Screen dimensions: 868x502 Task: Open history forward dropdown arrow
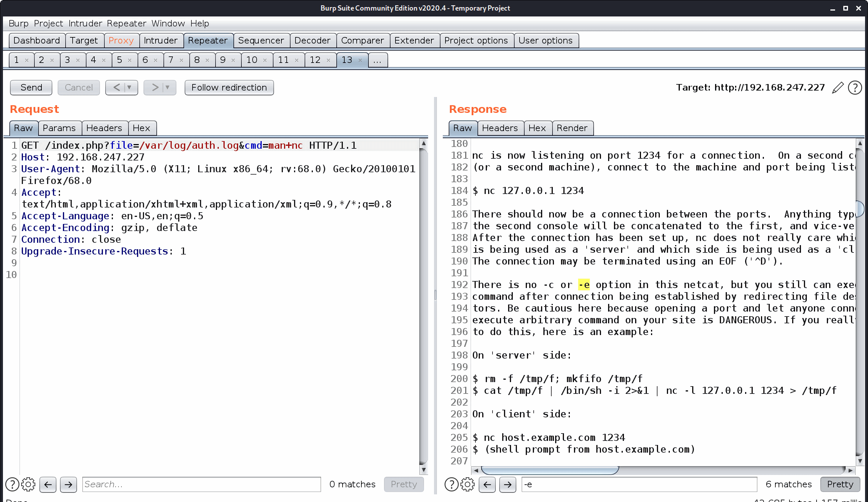168,88
